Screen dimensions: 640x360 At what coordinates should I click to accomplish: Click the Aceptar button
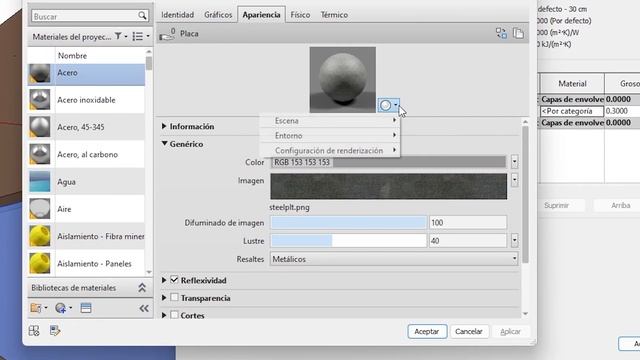tap(427, 331)
